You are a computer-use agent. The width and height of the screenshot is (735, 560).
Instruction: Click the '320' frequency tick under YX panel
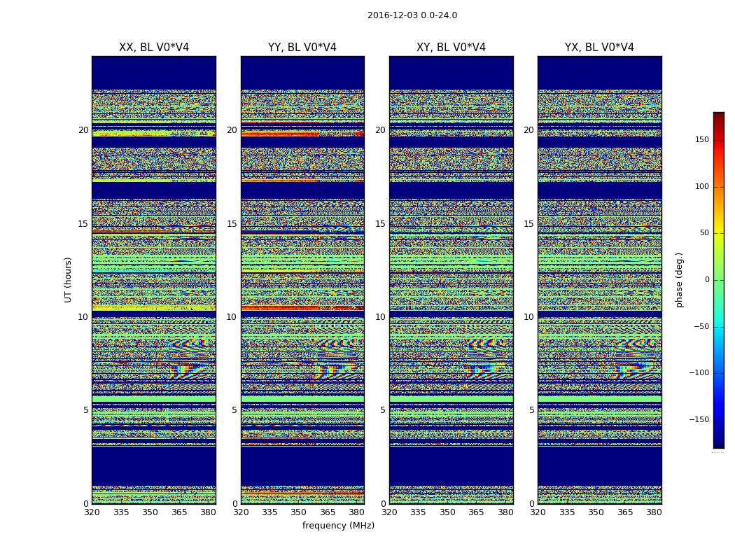point(538,512)
